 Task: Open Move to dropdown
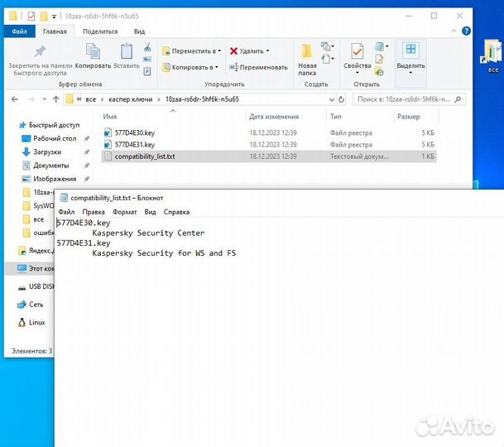(192, 51)
